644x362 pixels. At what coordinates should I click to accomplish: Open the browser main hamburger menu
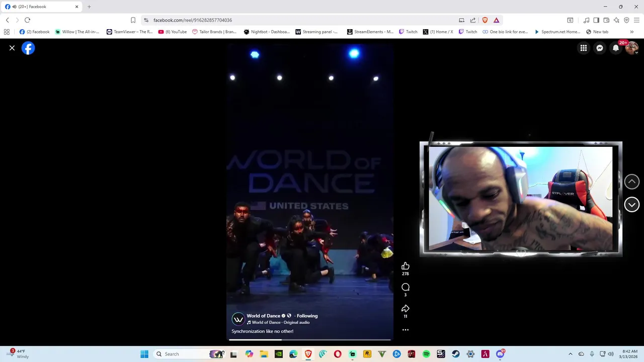pos(637,20)
